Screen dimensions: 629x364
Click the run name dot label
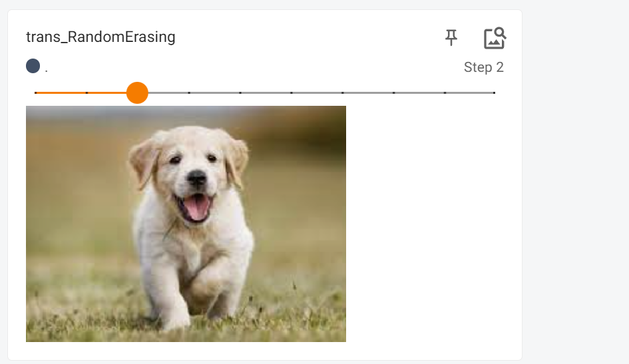pyautogui.click(x=47, y=68)
